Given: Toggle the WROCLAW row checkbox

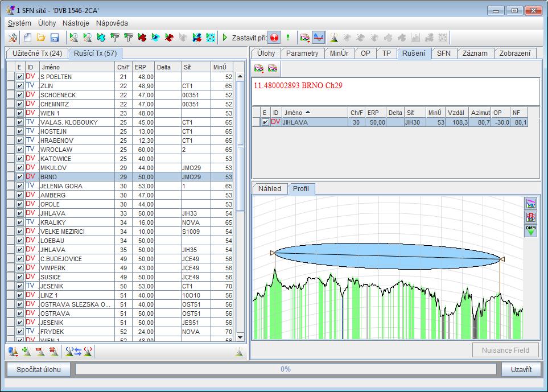Looking at the screenshot, I should pyautogui.click(x=20, y=149).
